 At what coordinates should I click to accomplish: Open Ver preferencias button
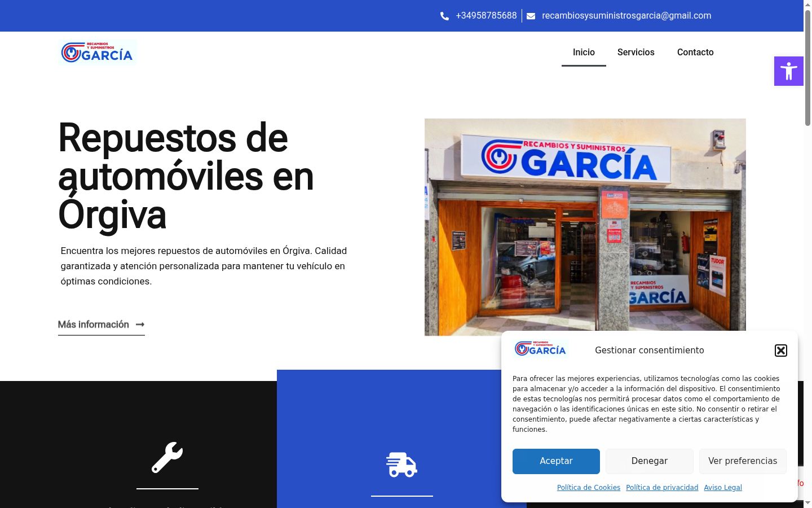click(x=743, y=461)
